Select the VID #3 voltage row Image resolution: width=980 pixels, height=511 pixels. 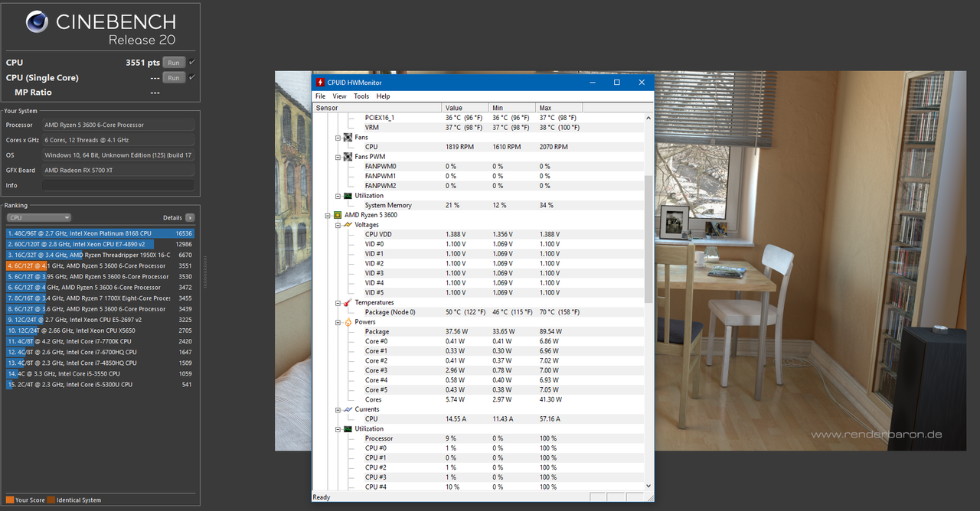[x=479, y=273]
